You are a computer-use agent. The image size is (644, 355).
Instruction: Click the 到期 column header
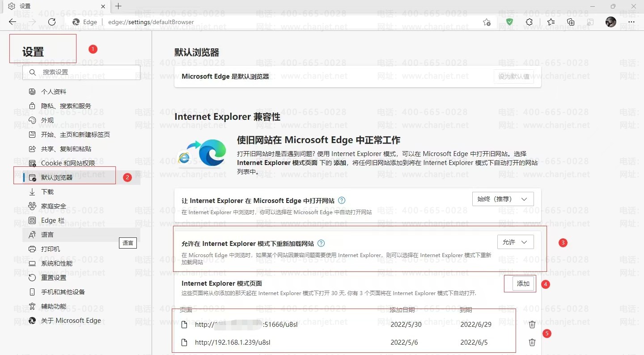(x=466, y=310)
